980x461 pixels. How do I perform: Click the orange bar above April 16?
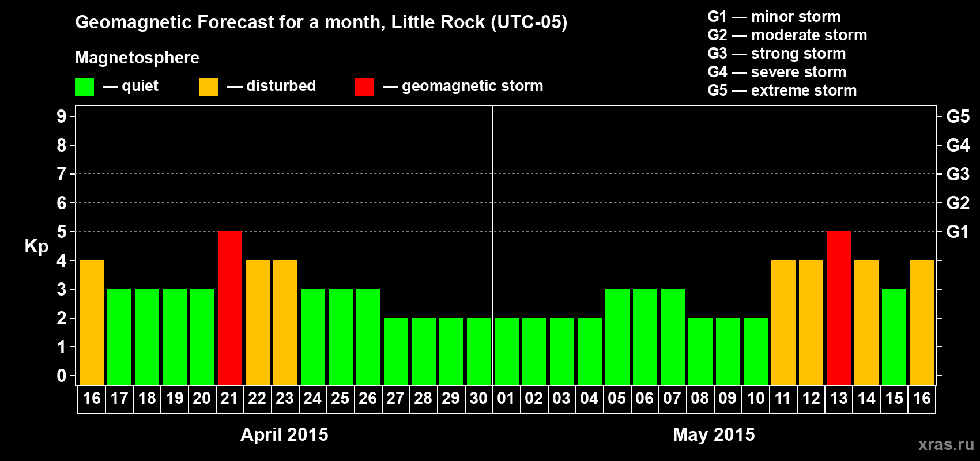pos(92,322)
